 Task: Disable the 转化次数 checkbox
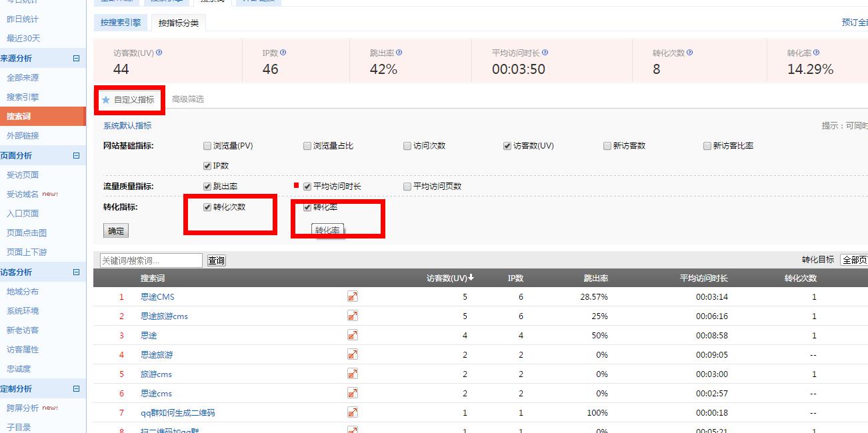[x=207, y=207]
